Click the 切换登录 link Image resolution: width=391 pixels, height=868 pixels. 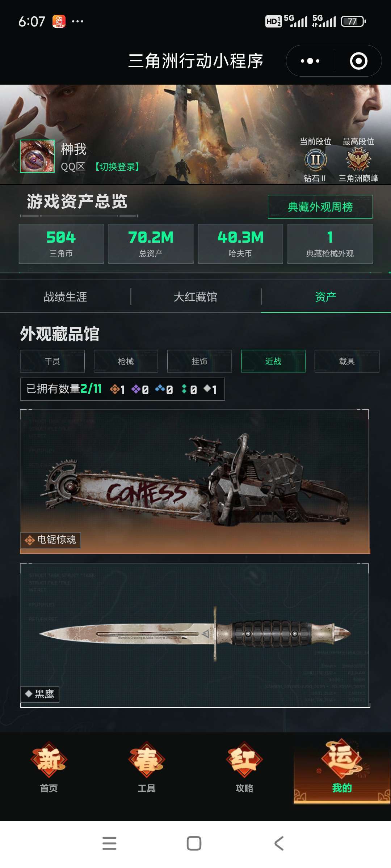117,167
